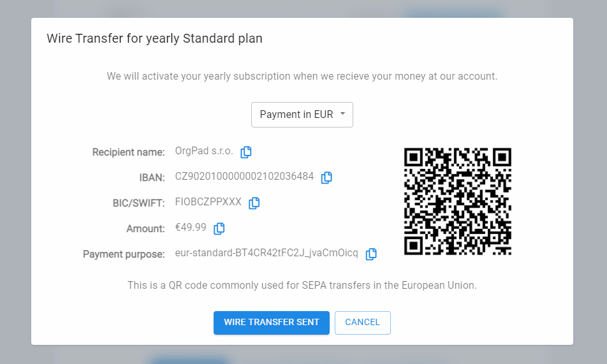Click the subscription activation notice text
The image size is (607, 364).
[x=302, y=76]
